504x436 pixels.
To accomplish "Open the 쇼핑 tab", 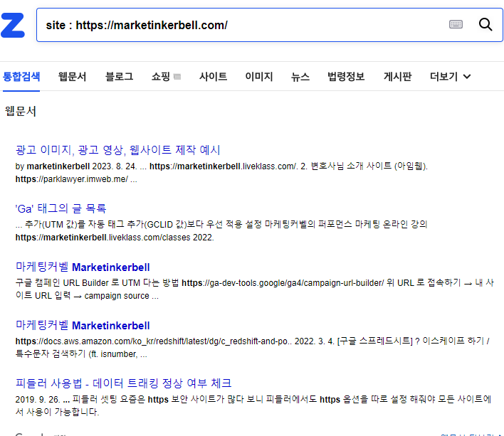I will [161, 77].
